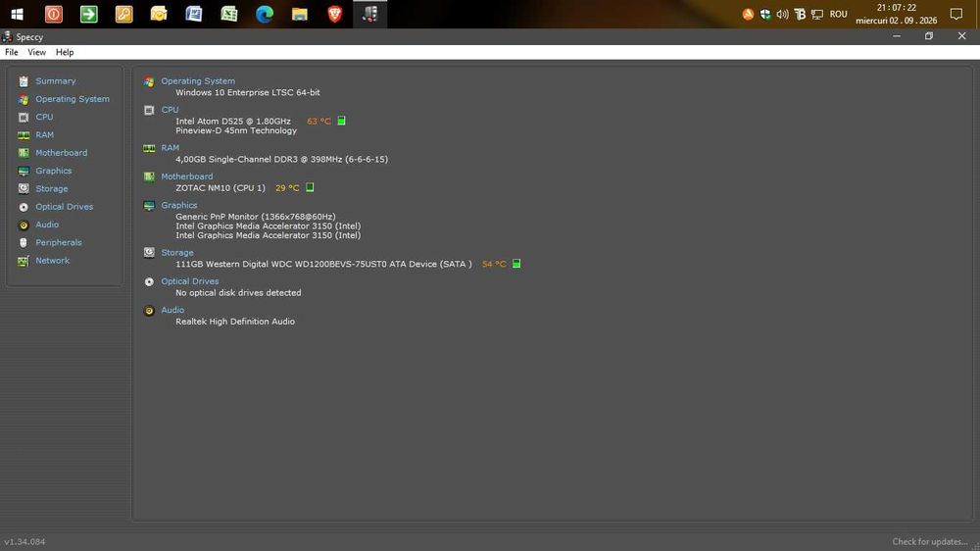Select Operating System in the left sidebar
The image size is (980, 551).
pos(73,99)
